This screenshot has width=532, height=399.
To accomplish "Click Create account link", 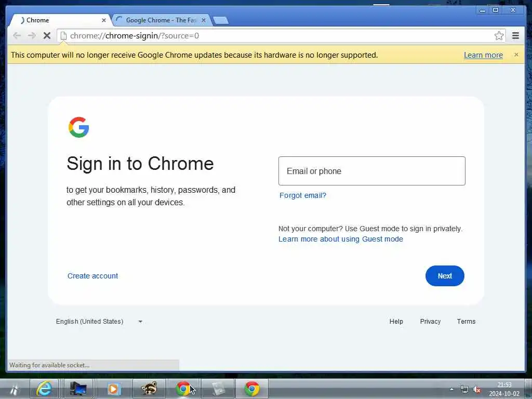I will pyautogui.click(x=92, y=276).
